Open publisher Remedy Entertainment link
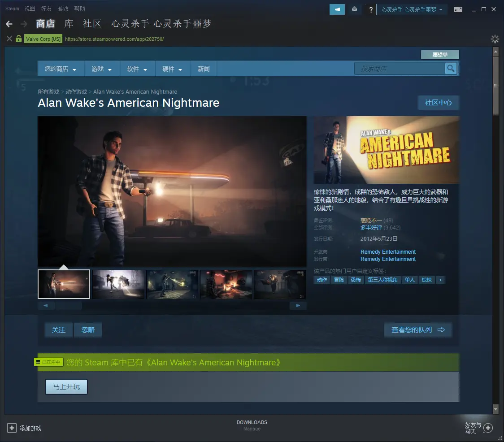The image size is (504, 442). [388, 259]
